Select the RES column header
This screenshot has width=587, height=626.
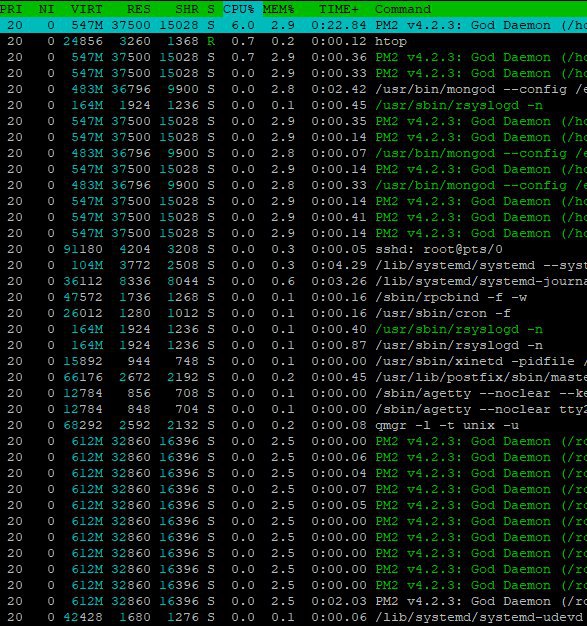[139, 9]
